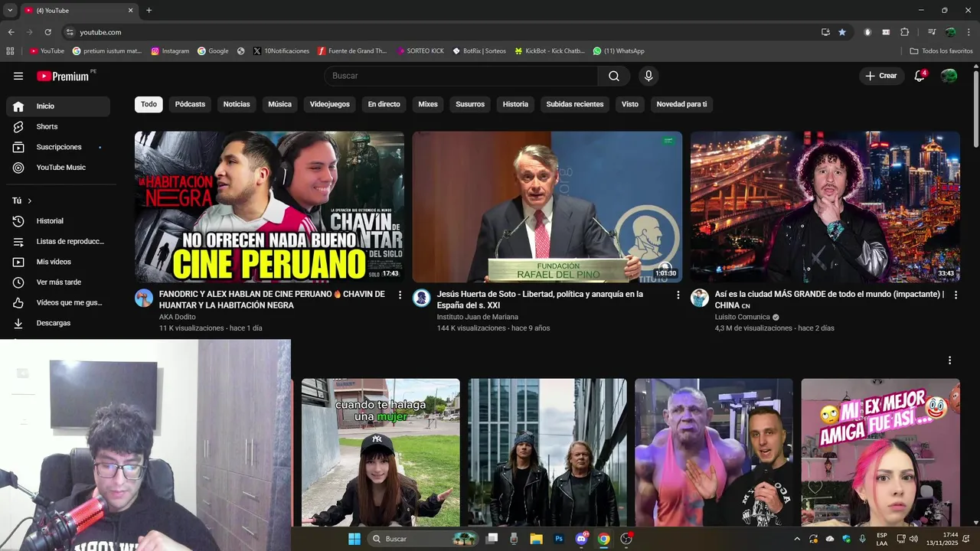Image resolution: width=980 pixels, height=551 pixels.
Task: Click Instituto Juan de Mariana channel avatar
Action: (422, 298)
